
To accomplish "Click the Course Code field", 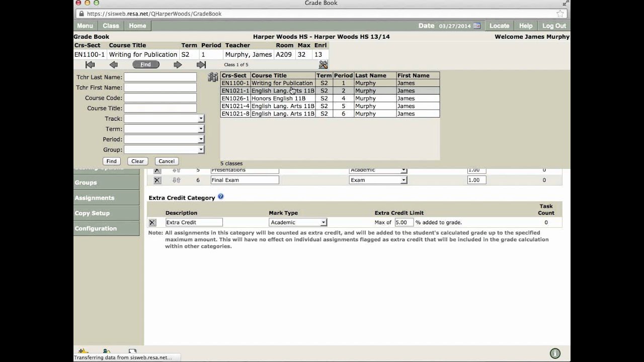I will click(160, 98).
